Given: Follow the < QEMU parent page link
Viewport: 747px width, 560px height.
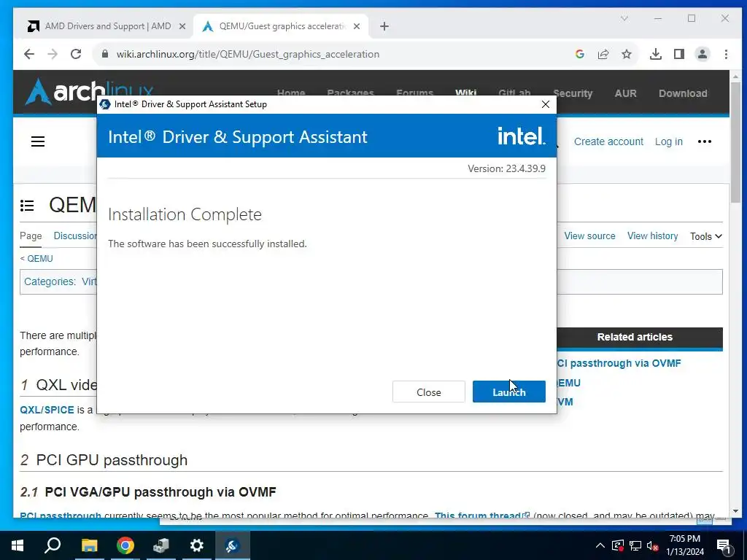Looking at the screenshot, I should pyautogui.click(x=40, y=259).
